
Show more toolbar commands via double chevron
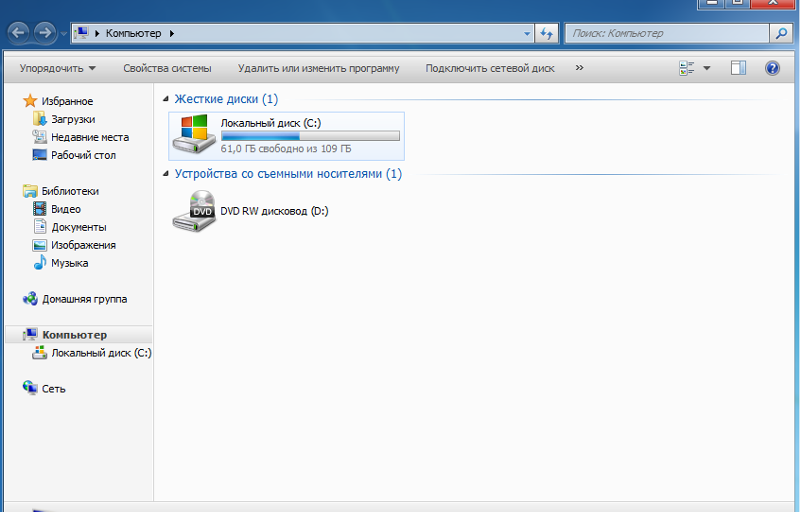(579, 68)
